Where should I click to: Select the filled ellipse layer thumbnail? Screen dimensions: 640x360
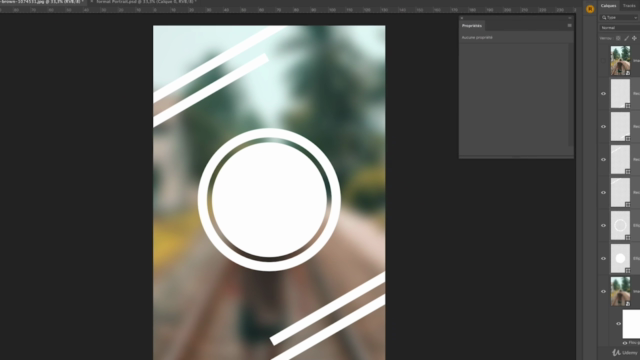pyautogui.click(x=620, y=258)
